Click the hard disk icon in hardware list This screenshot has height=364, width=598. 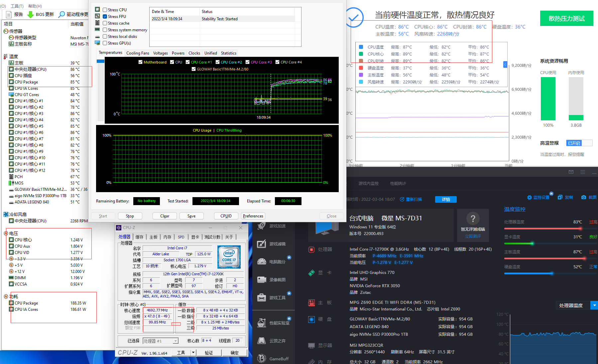click(x=311, y=319)
